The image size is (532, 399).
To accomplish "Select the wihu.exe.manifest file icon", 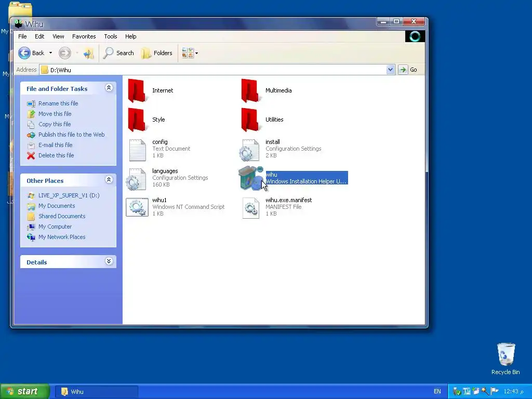I will point(251,208).
